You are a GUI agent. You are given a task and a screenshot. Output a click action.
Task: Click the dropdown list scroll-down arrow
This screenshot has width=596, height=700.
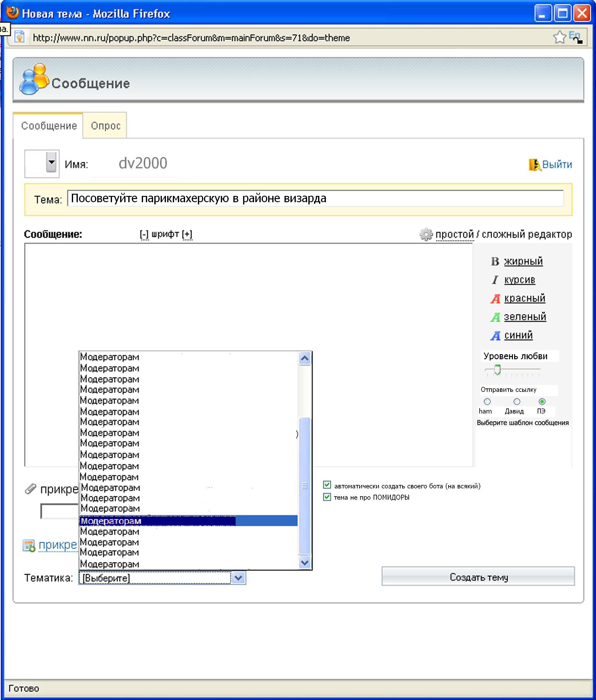pos(305,563)
